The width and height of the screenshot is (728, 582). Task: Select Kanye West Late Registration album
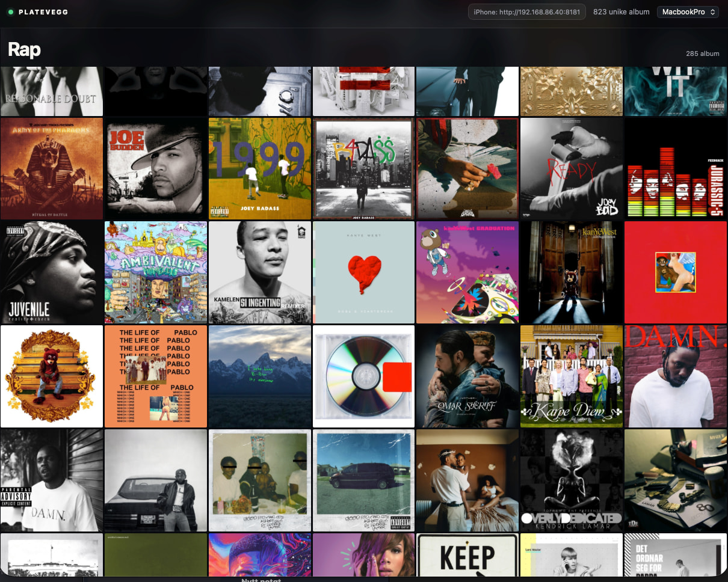pyautogui.click(x=572, y=272)
